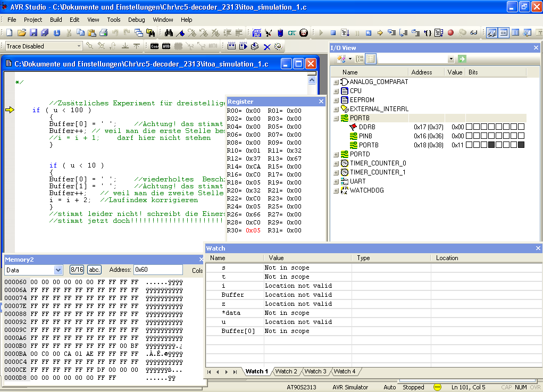The image size is (543, 392).
Task: Click the Save All toolbar icon
Action: [45, 32]
